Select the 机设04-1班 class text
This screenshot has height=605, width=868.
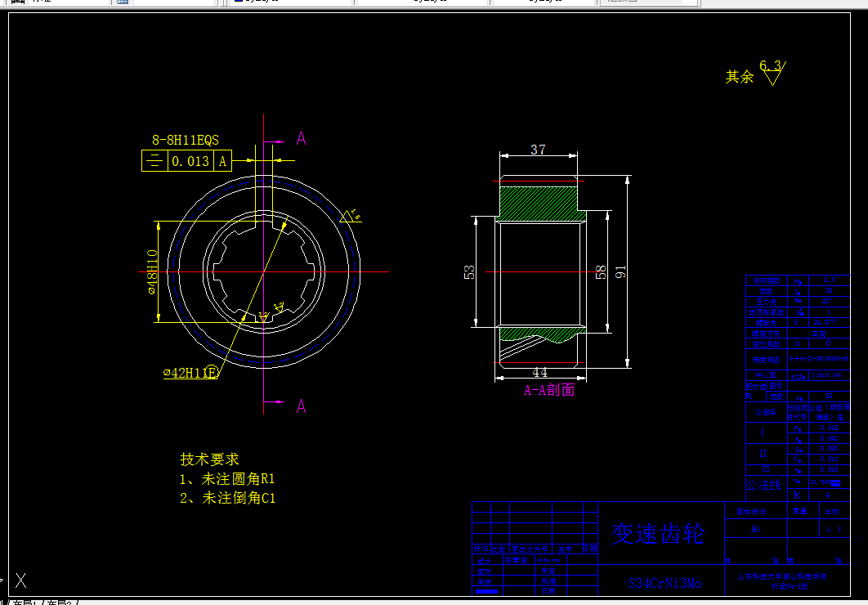coord(790,586)
